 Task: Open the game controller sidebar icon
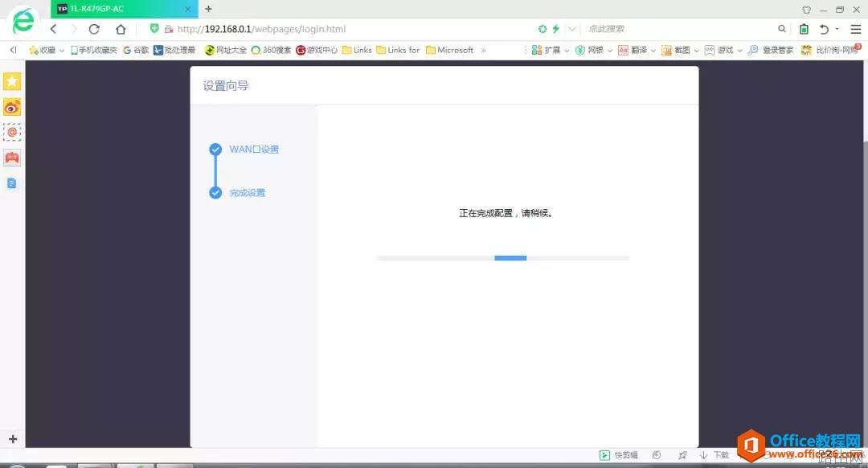(12, 158)
